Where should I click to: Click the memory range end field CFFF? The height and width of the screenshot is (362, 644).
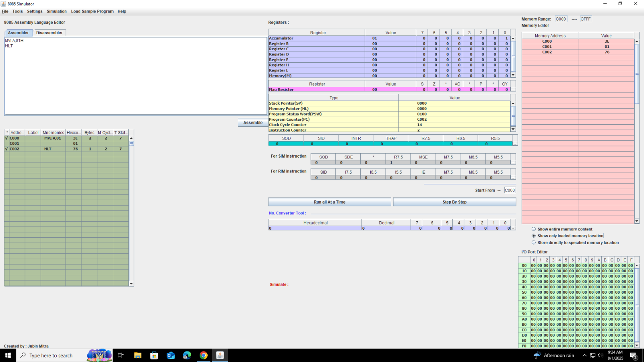click(x=586, y=19)
